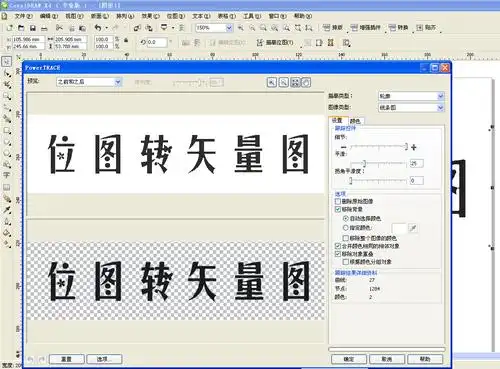The height and width of the screenshot is (369, 500).
Task: Select the Text tool in the toolbox
Action: [7, 175]
